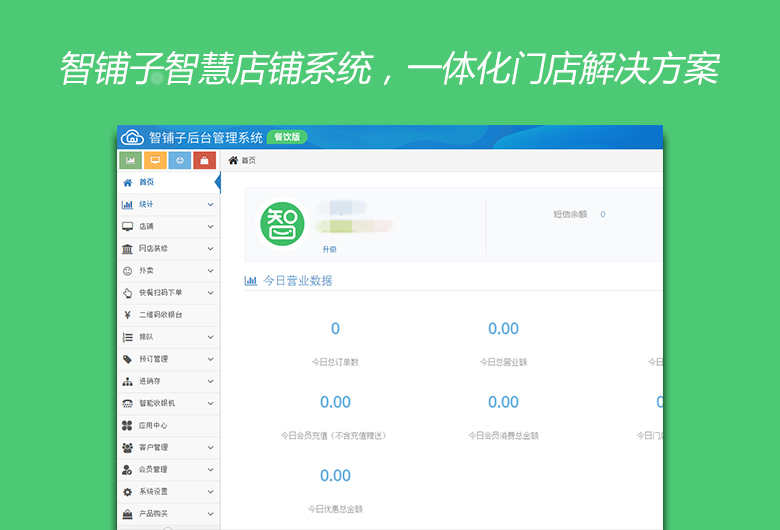Click the hierarchy icon next to 进销存
The width and height of the screenshot is (780, 530).
[x=127, y=381]
